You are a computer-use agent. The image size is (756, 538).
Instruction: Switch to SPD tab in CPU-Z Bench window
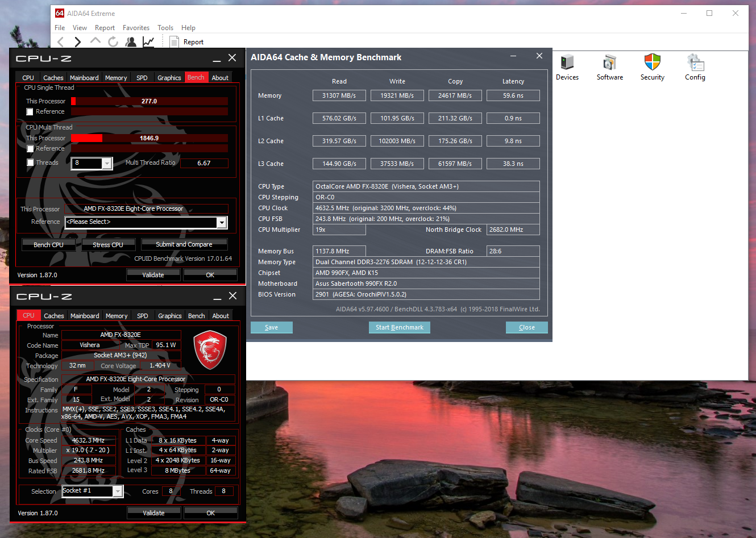142,78
